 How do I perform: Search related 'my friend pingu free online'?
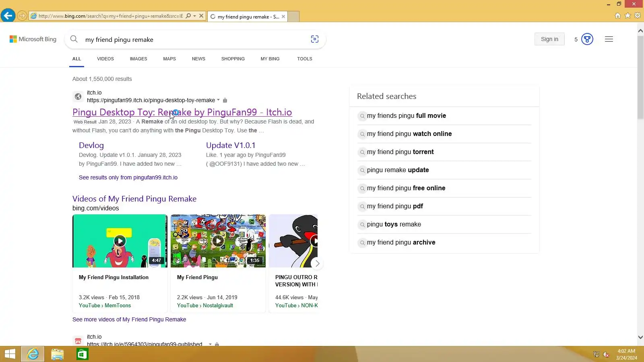(444, 188)
